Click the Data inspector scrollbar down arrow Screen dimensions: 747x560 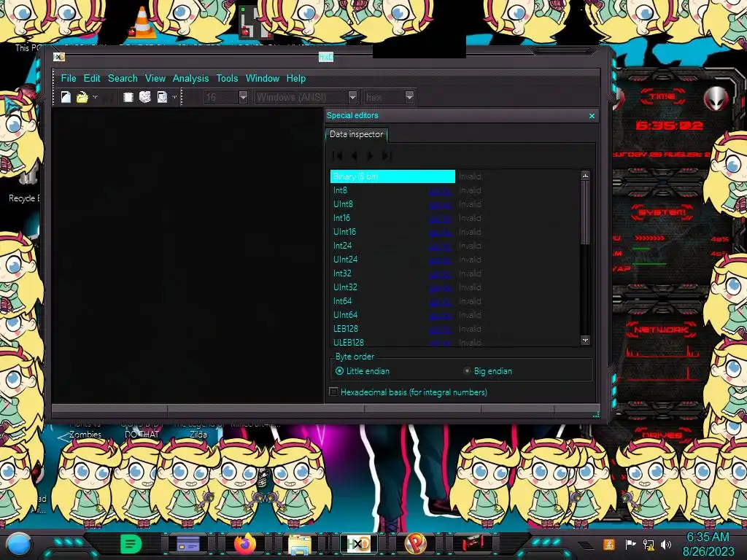click(586, 340)
